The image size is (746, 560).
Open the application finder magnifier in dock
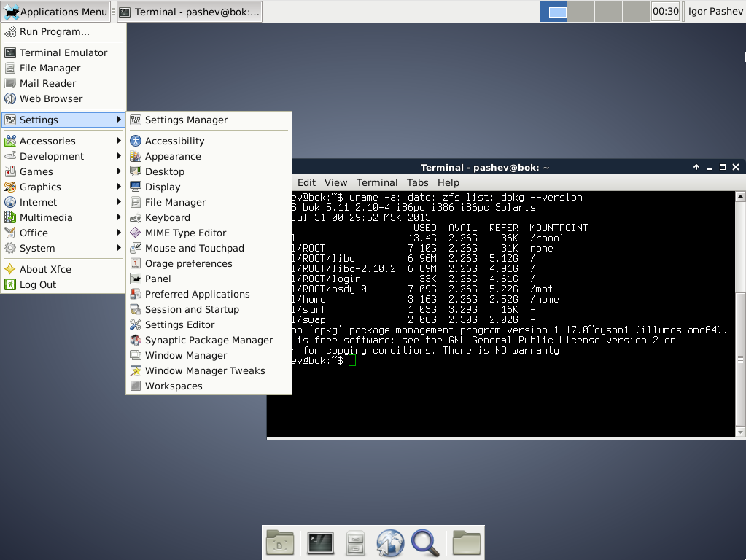pyautogui.click(x=425, y=543)
